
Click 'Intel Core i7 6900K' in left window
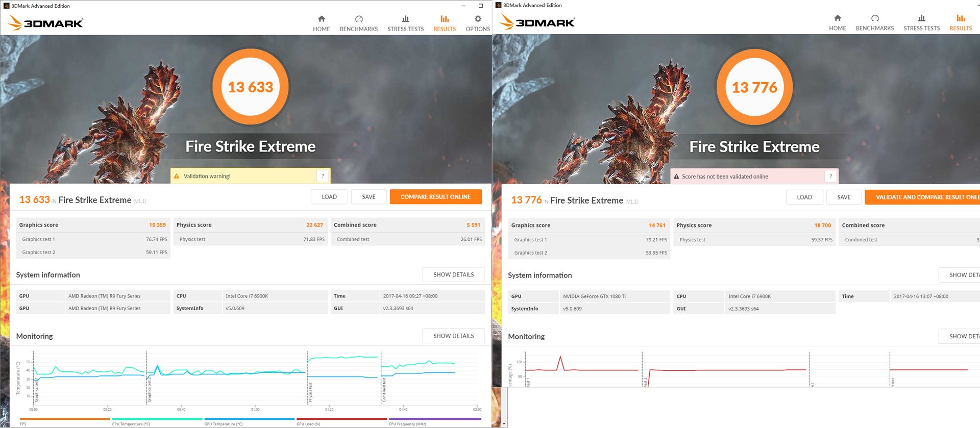pyautogui.click(x=247, y=296)
